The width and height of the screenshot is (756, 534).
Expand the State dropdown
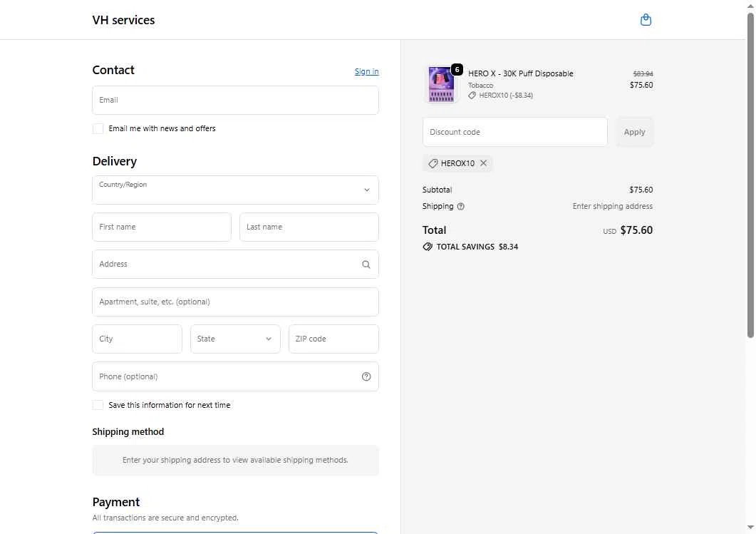coord(235,339)
